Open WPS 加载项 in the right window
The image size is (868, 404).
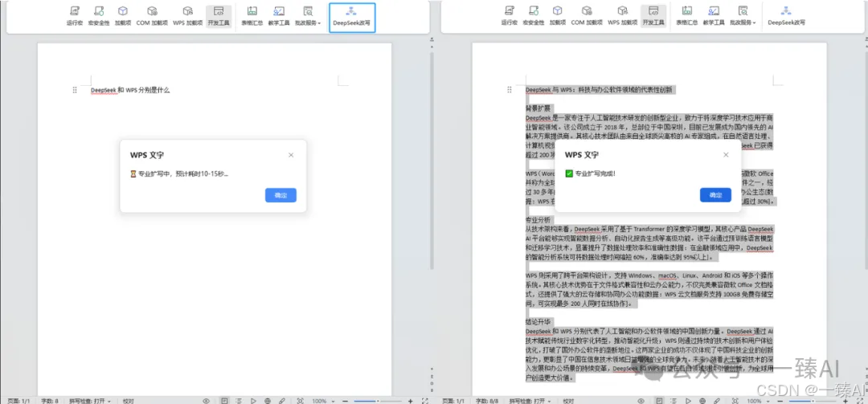(x=623, y=15)
